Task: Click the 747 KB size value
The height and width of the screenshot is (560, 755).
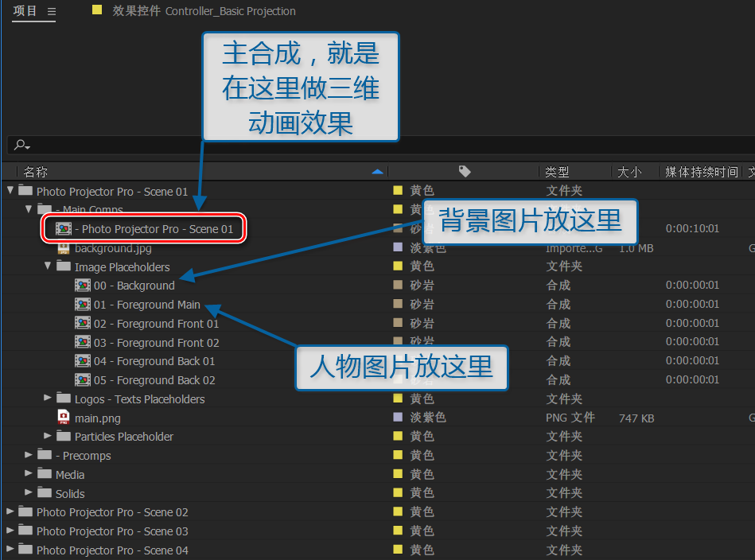Action: [636, 418]
